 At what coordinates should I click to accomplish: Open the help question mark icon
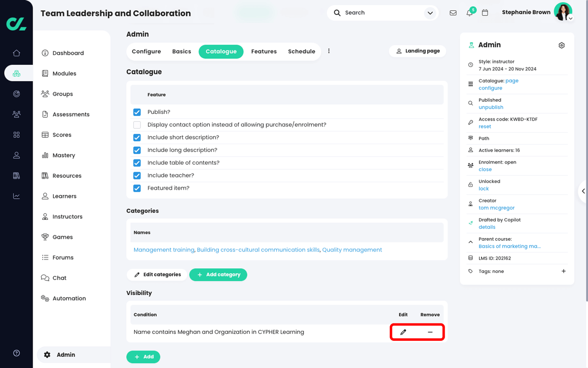[16, 353]
